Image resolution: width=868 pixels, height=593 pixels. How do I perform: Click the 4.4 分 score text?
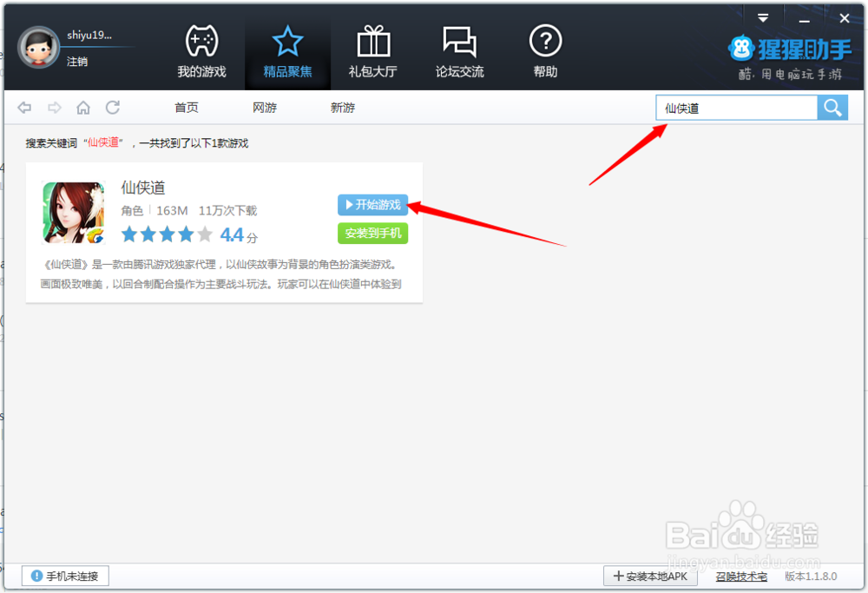click(239, 235)
